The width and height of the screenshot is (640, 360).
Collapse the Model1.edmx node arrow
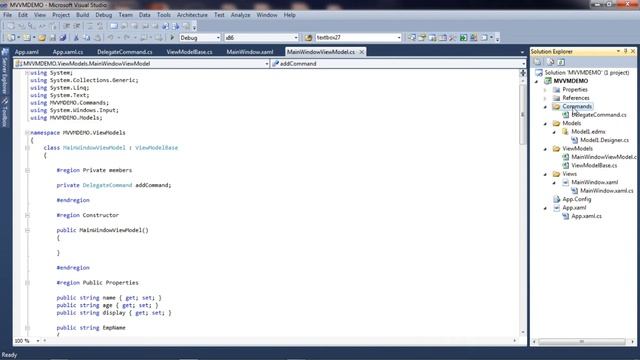click(554, 132)
